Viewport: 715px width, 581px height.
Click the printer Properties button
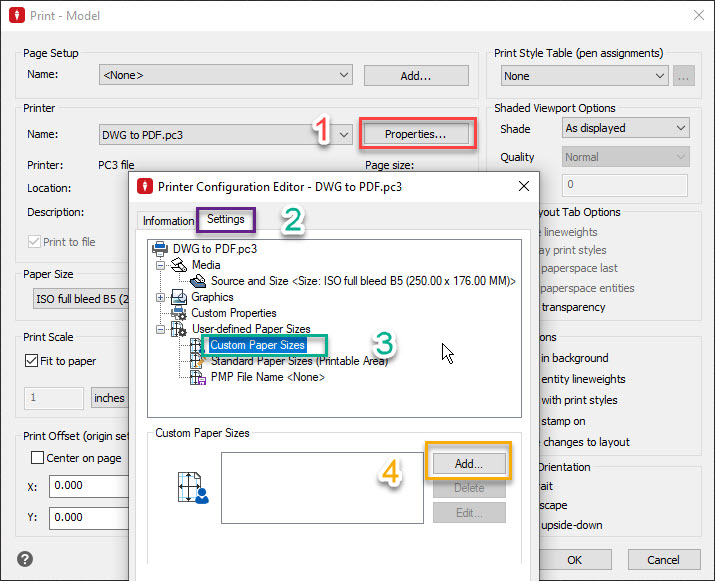point(416,134)
